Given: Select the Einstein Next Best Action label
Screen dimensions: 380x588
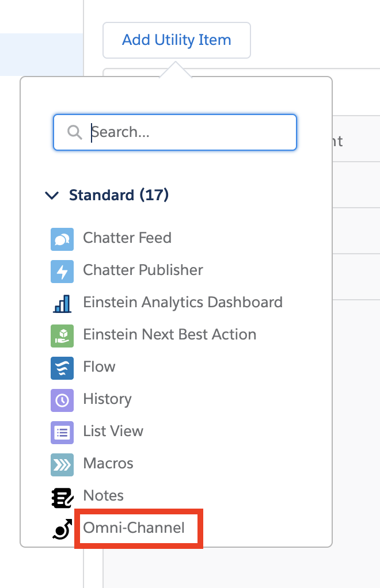Looking at the screenshot, I should [169, 334].
